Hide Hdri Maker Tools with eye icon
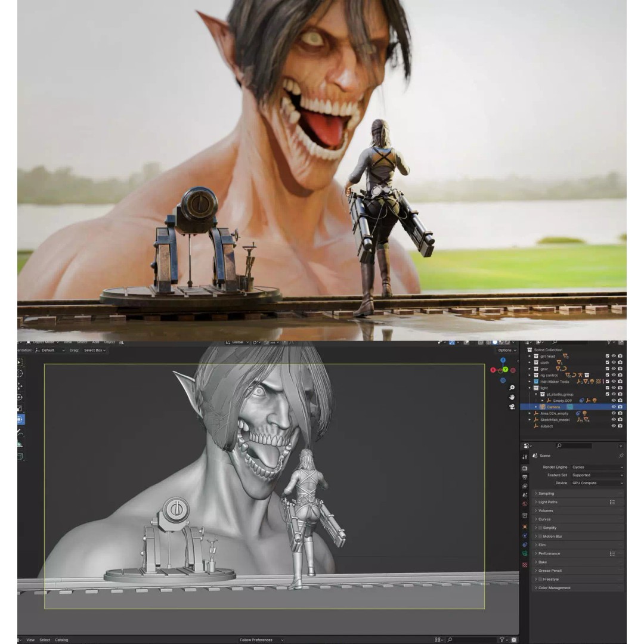The width and height of the screenshot is (644, 644). coord(614,382)
